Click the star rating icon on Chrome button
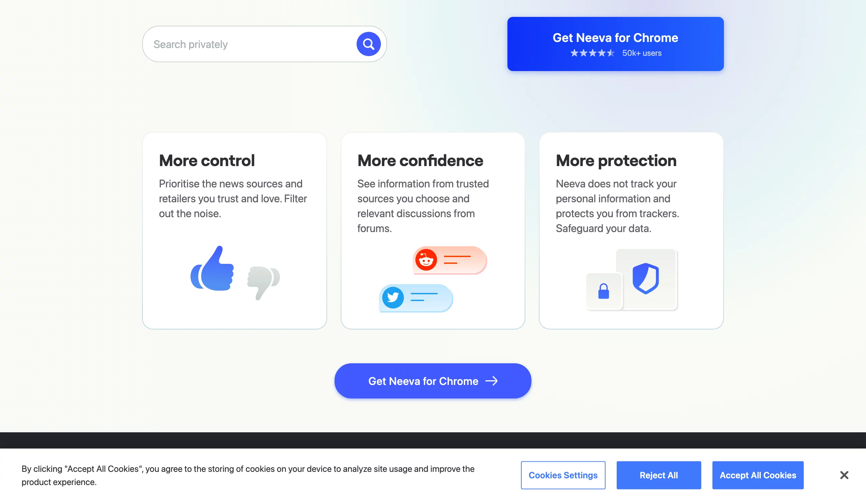 click(x=591, y=53)
